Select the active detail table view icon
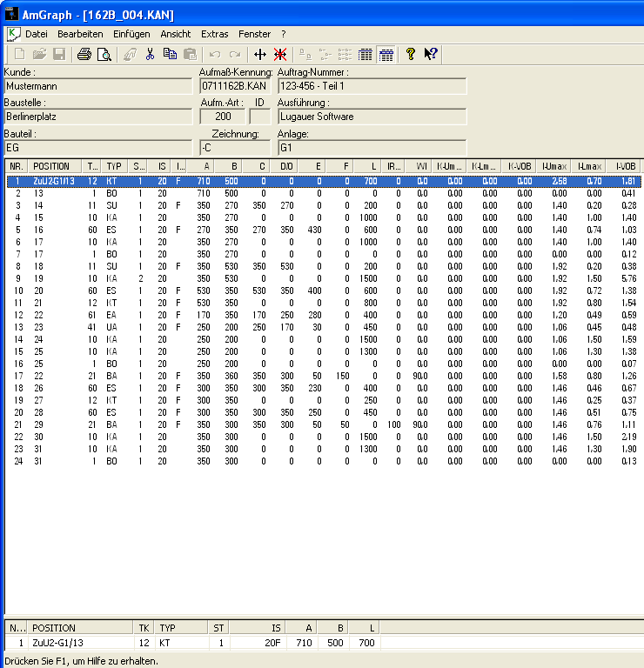This screenshot has height=668, width=644. [x=386, y=54]
